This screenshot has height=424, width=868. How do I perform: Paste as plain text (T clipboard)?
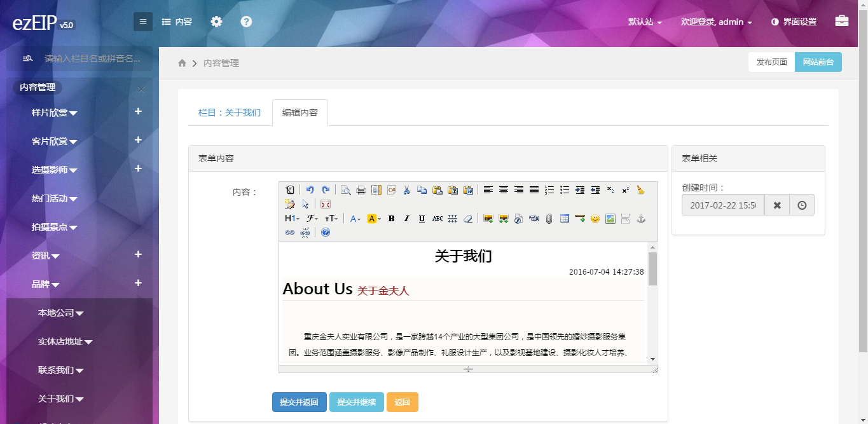pos(452,189)
